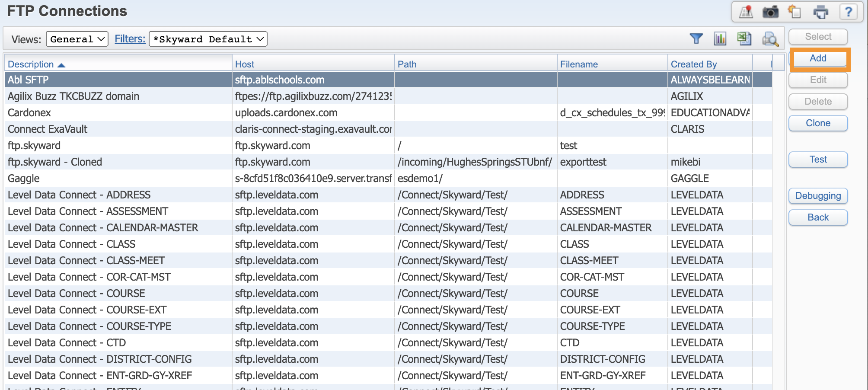
Task: Export the list to Excel icon
Action: (744, 39)
